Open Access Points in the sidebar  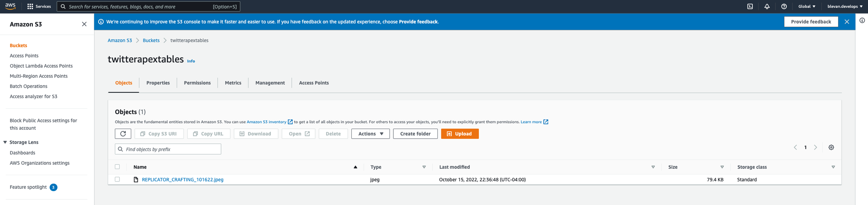click(24, 56)
